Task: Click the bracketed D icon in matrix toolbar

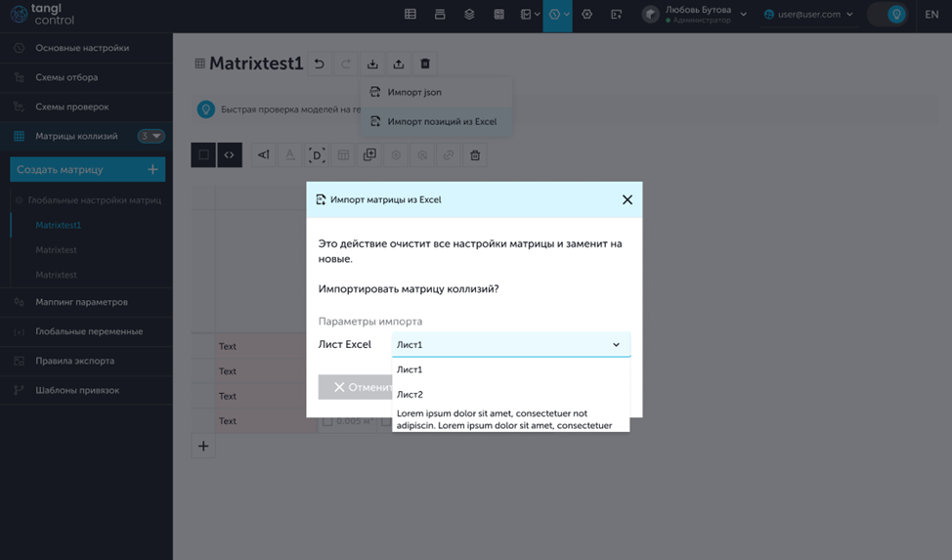Action: pyautogui.click(x=317, y=154)
